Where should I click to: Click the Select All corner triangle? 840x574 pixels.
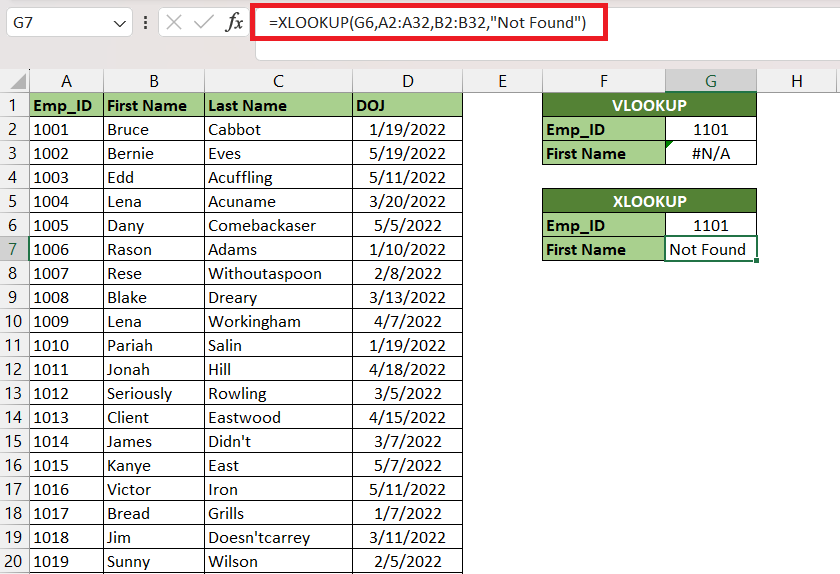click(x=18, y=81)
